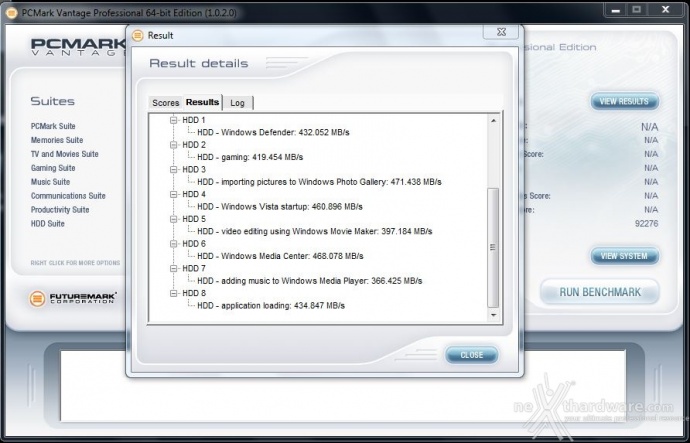Select the gaming 419.454 MB/s result
This screenshot has width=690, height=443.
click(250, 157)
